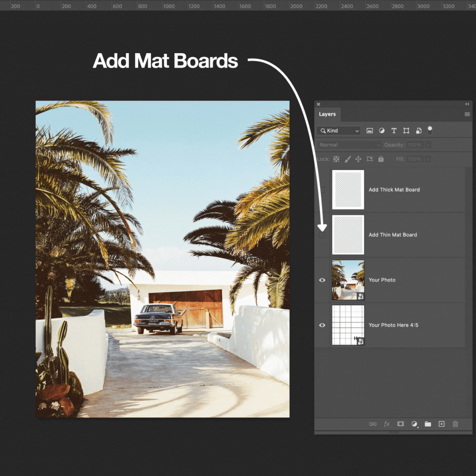Delete layer with the trash icon
Image resolution: width=476 pixels, height=476 pixels.
pos(455,424)
